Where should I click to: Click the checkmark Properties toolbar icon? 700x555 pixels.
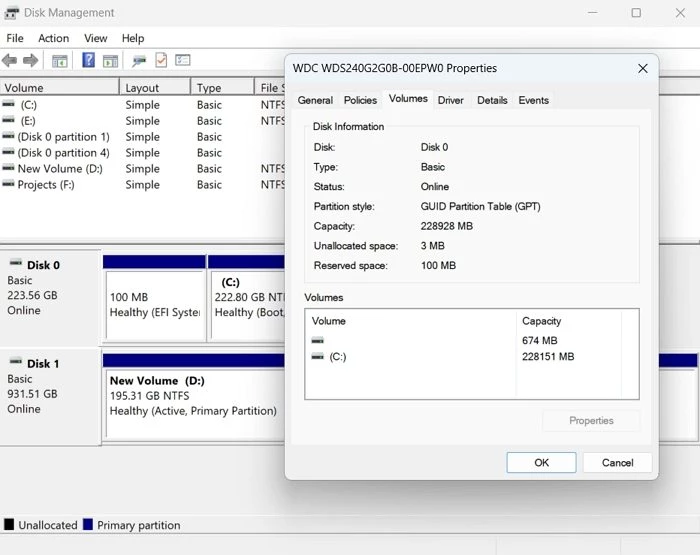[161, 60]
